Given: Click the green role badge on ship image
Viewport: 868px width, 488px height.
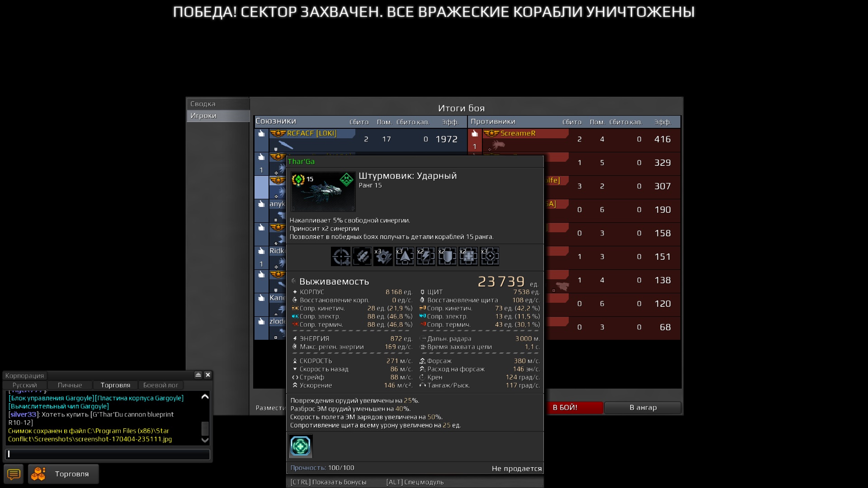Looking at the screenshot, I should coord(346,179).
